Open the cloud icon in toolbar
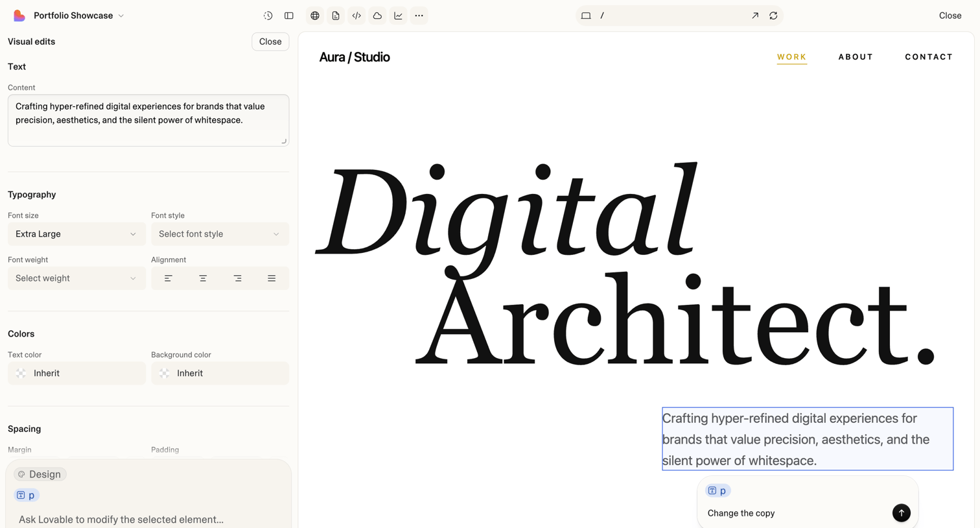Image resolution: width=980 pixels, height=528 pixels. 377,16
